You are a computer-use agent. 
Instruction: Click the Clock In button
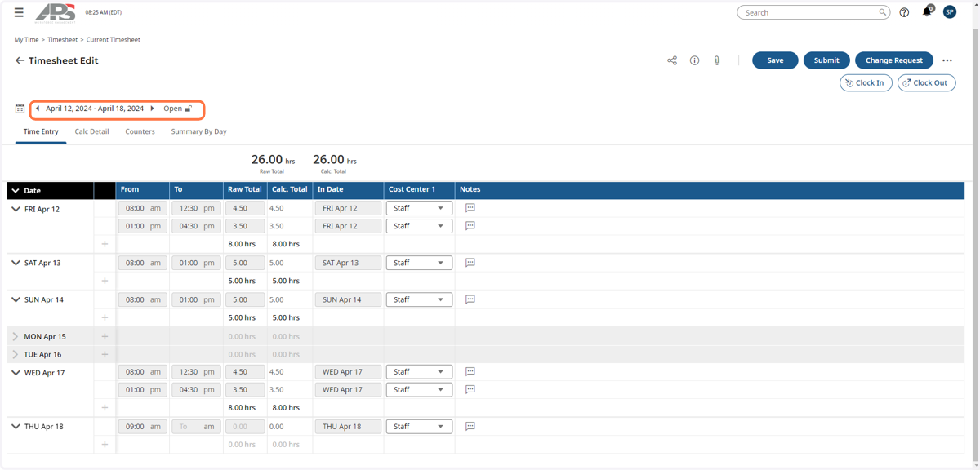(x=866, y=82)
